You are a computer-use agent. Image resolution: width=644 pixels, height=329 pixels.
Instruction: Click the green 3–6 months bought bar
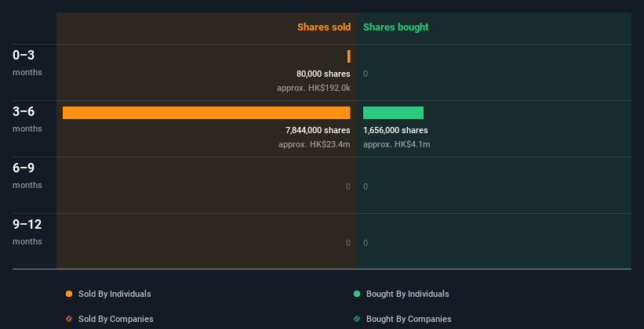(x=393, y=113)
